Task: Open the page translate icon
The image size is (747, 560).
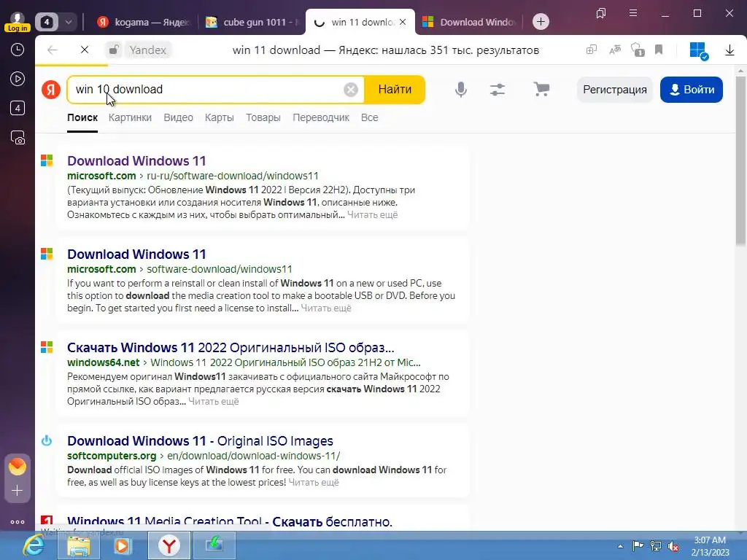Action: point(615,50)
